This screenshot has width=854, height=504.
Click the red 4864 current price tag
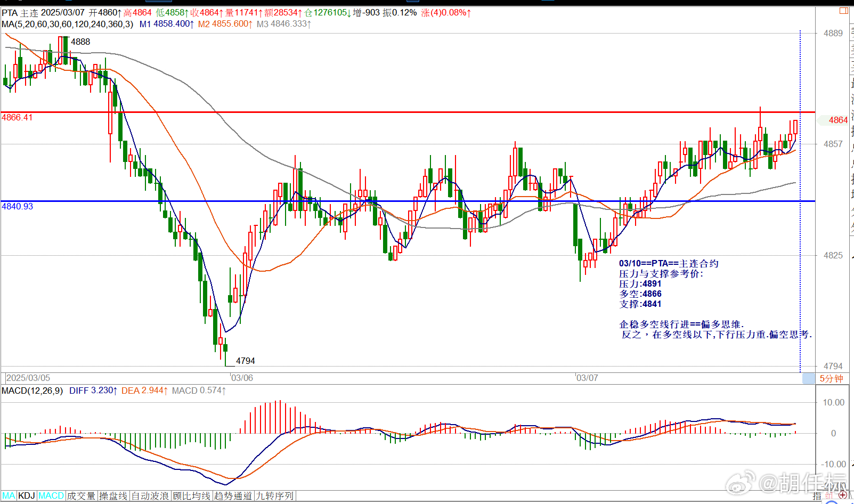[x=838, y=120]
